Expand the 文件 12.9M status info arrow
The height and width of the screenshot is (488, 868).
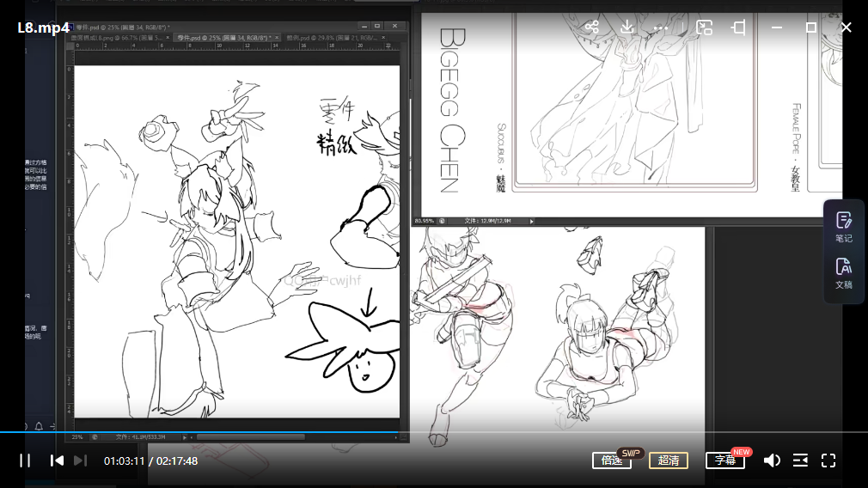[531, 222]
